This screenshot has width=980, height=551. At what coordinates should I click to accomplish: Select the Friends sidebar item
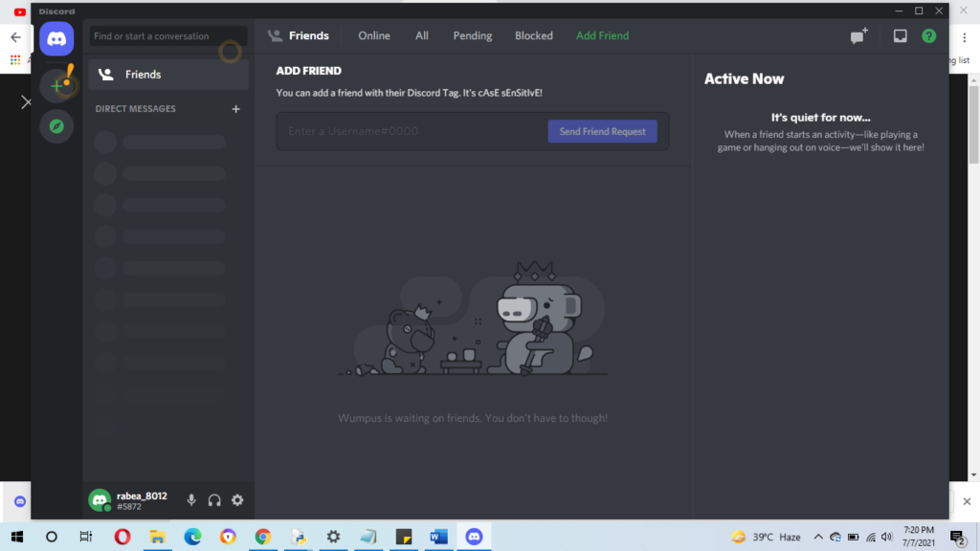tap(168, 75)
